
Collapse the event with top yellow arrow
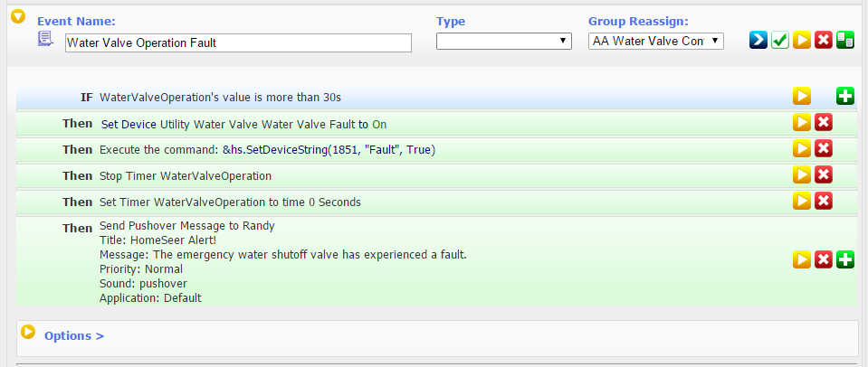pyautogui.click(x=18, y=16)
